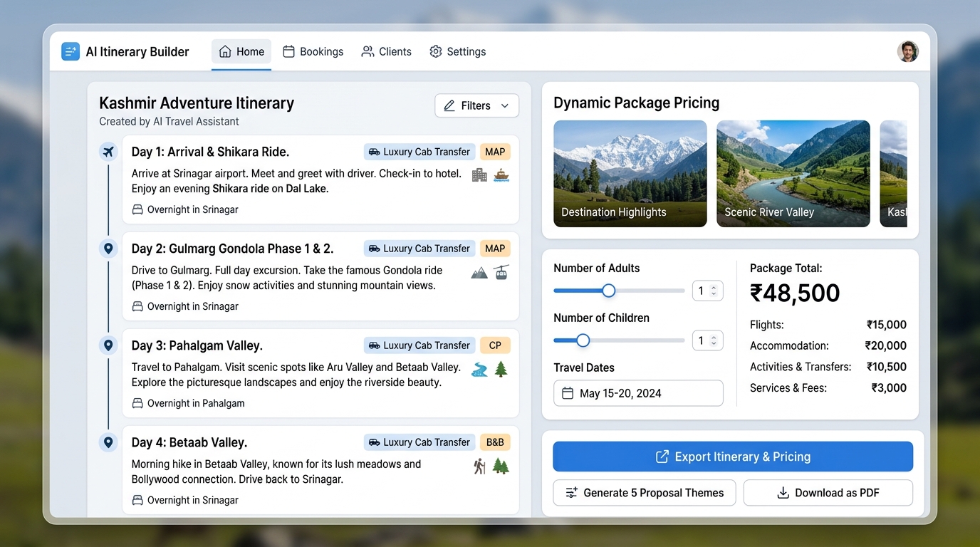This screenshot has width=980, height=547.
Task: Click the MAP meal plan badge on Day 1
Action: 495,152
